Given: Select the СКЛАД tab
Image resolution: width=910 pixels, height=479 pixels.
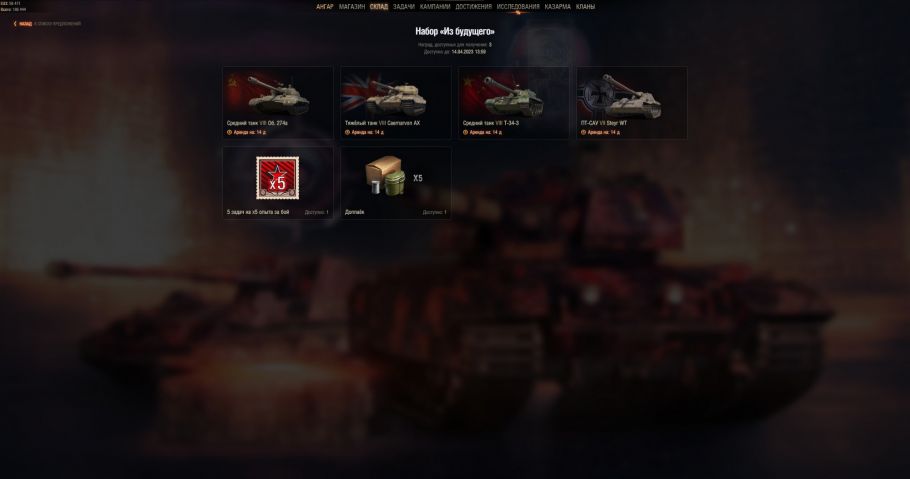Looking at the screenshot, I should point(379,7).
